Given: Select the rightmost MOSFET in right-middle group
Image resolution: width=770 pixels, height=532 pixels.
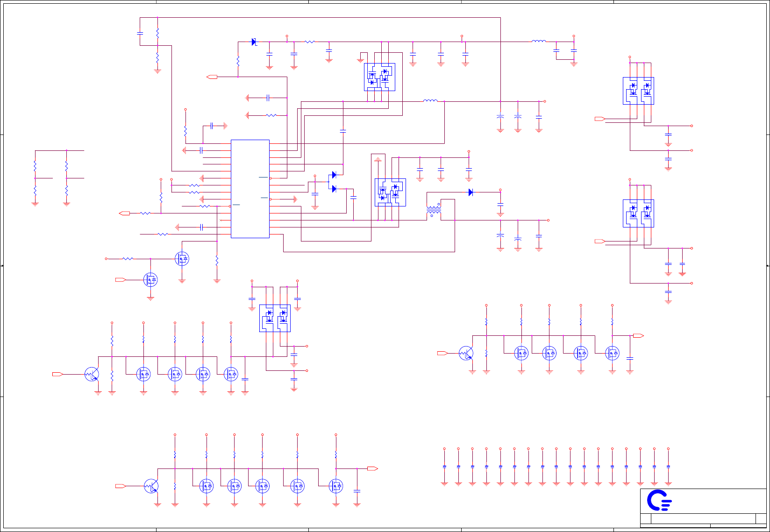Looking at the screenshot, I should point(612,353).
